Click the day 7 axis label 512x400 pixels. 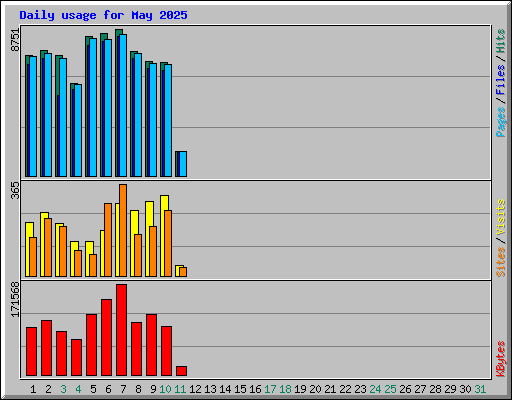pos(123,389)
